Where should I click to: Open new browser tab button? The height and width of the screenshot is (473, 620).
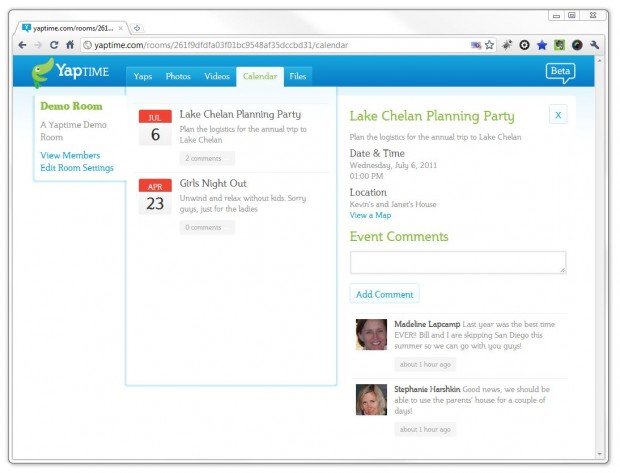(x=137, y=28)
